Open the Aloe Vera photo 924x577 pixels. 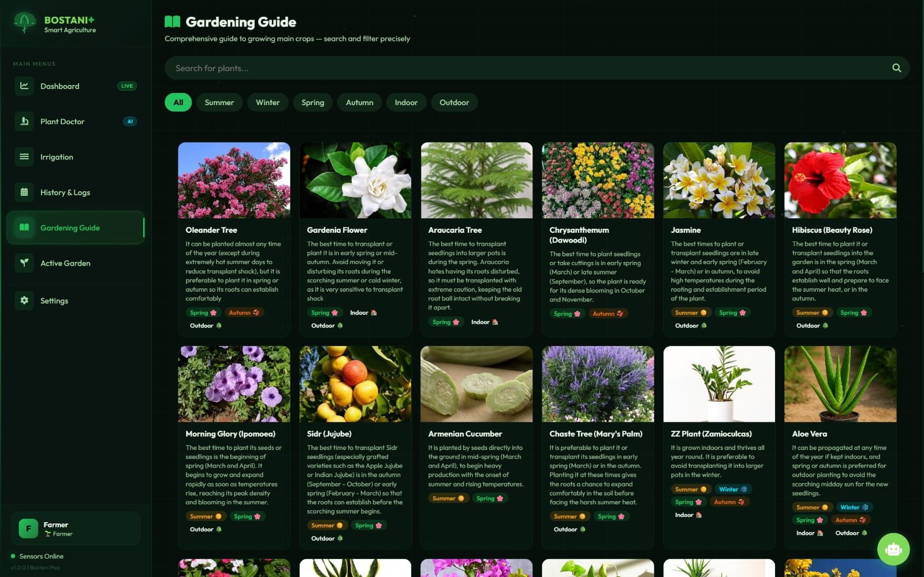840,384
